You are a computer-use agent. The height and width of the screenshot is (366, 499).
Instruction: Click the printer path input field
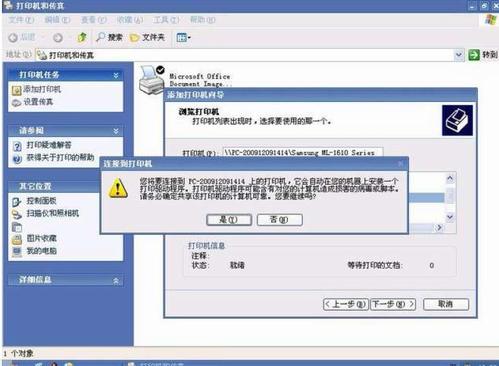tap(303, 153)
